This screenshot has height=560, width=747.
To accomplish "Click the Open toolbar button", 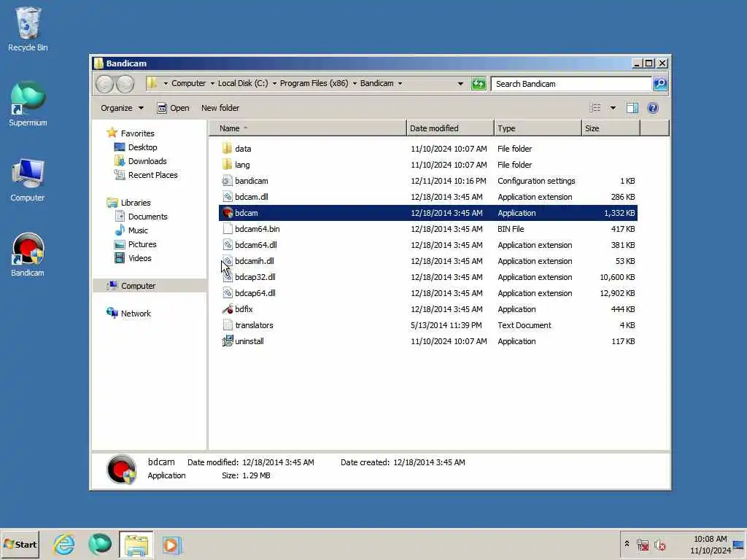I will click(x=174, y=108).
